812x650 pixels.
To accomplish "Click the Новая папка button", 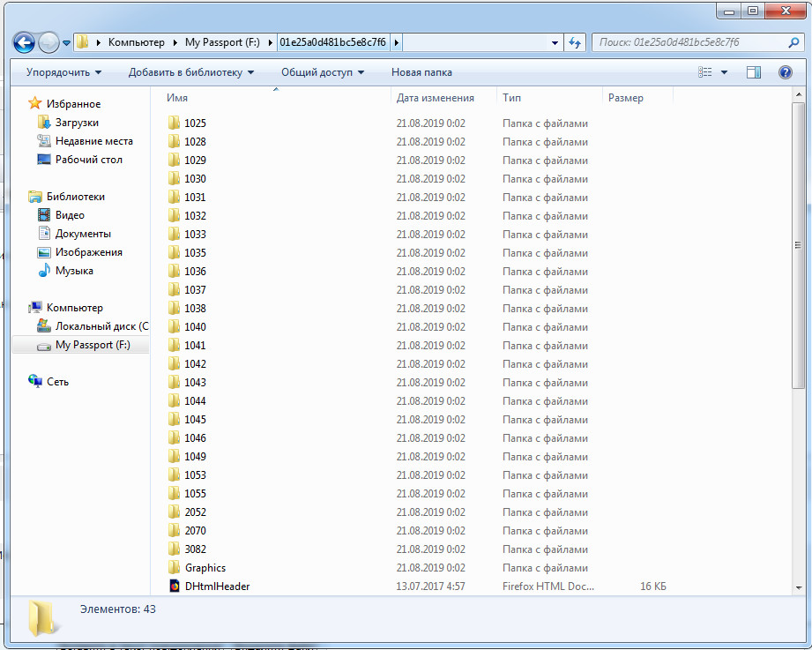I will [421, 72].
